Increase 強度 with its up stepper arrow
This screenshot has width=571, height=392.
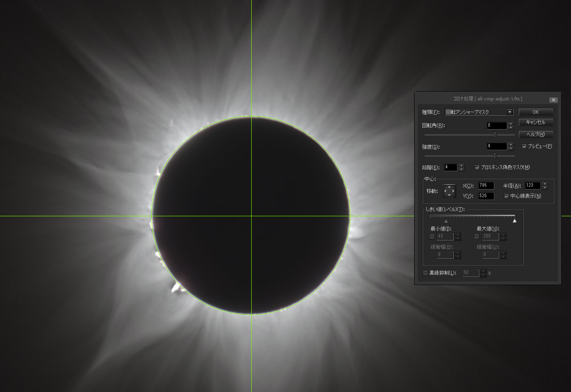coord(511,144)
